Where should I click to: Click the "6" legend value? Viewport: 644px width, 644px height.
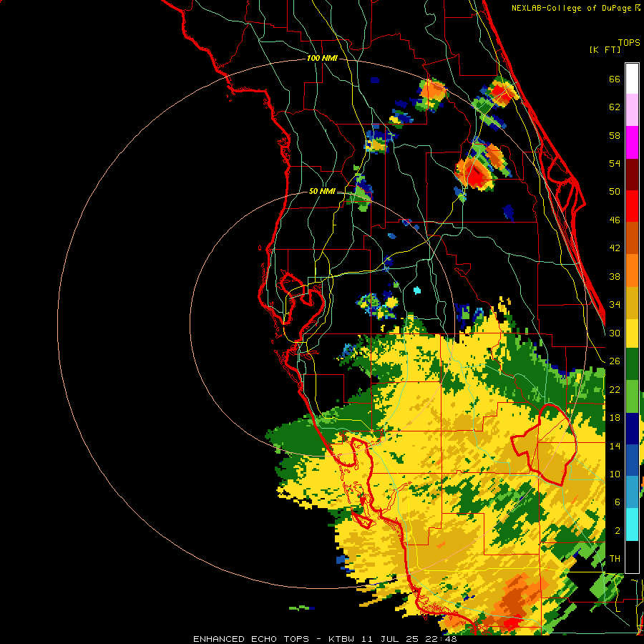pyautogui.click(x=618, y=502)
